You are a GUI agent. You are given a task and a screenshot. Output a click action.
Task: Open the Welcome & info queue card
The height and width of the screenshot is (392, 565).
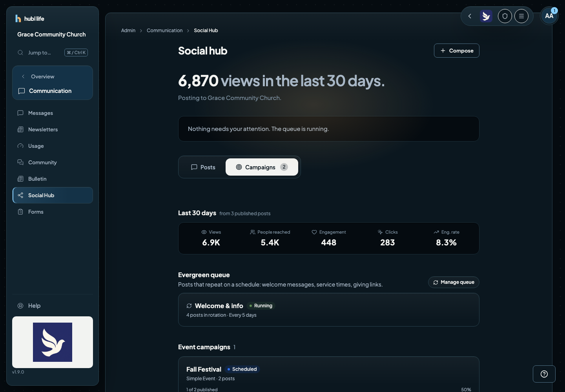click(x=329, y=310)
